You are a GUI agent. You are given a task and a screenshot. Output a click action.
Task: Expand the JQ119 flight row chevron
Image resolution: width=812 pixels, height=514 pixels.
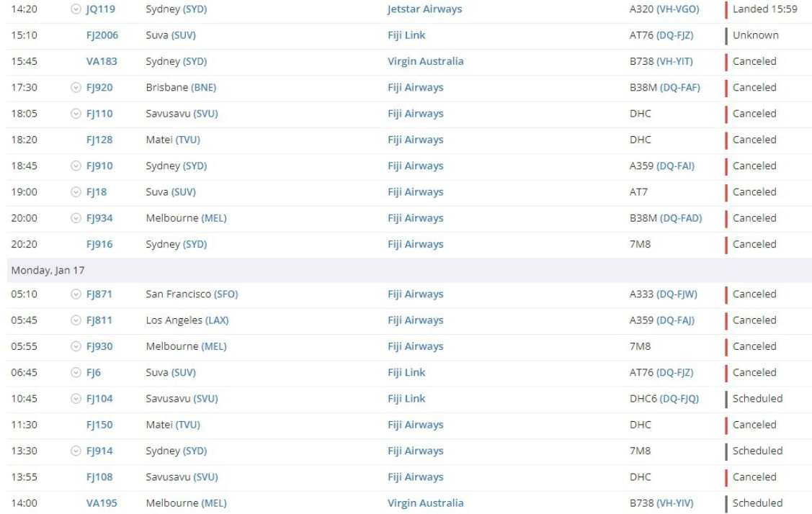pos(76,9)
